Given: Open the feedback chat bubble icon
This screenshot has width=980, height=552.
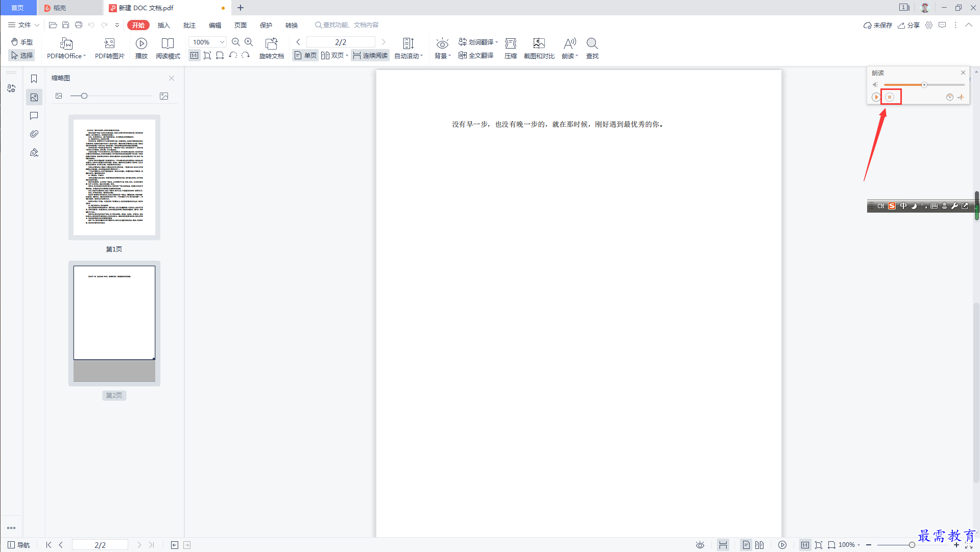Looking at the screenshot, I should tap(942, 25).
